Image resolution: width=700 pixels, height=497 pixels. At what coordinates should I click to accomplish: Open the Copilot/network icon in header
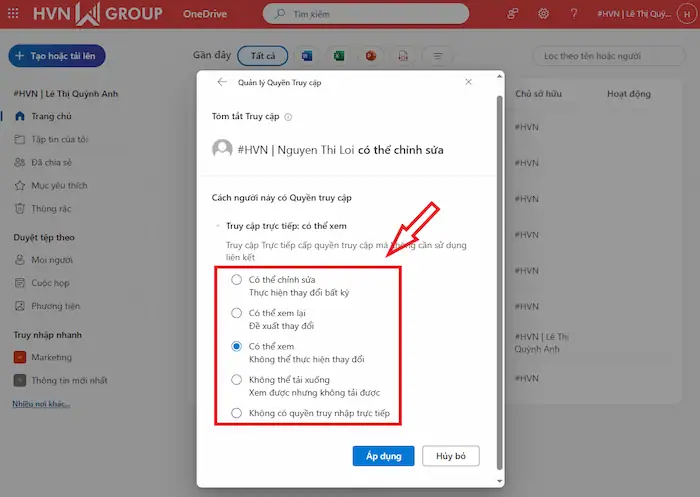pos(512,14)
